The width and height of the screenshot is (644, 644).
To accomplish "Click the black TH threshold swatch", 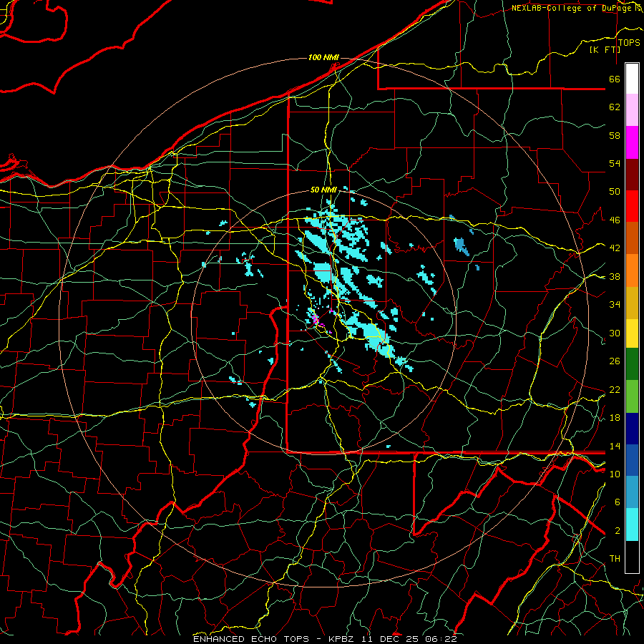I will pyautogui.click(x=632, y=557).
